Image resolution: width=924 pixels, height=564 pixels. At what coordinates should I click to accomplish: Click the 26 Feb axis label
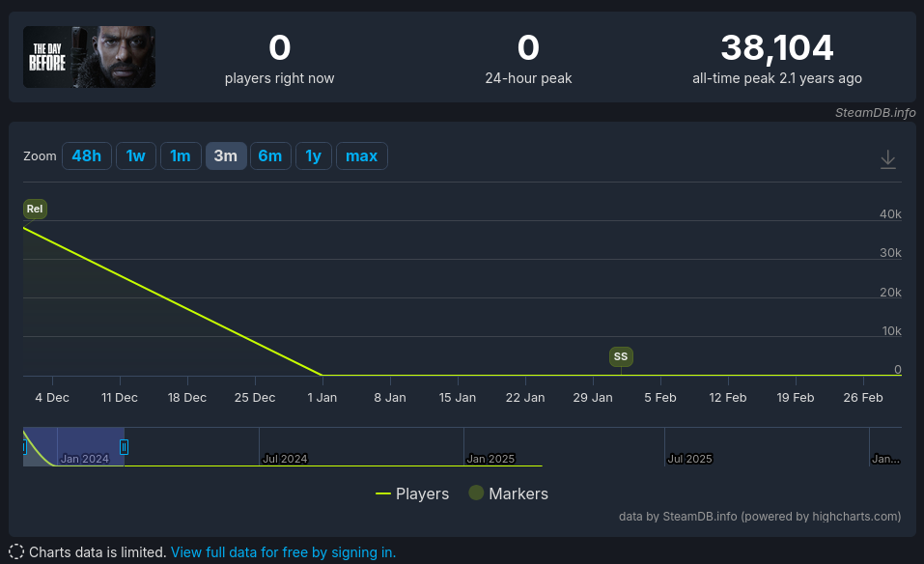[x=863, y=398]
